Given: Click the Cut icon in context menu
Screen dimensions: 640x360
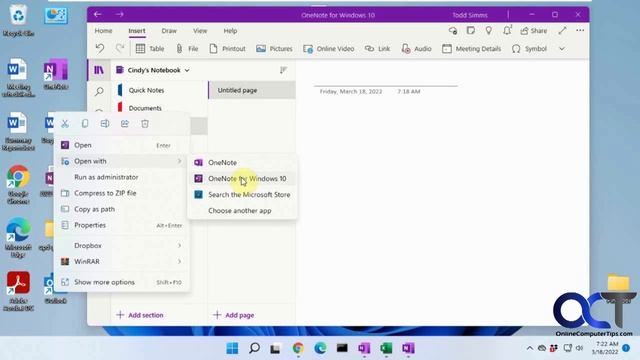Looking at the screenshot, I should tap(65, 124).
